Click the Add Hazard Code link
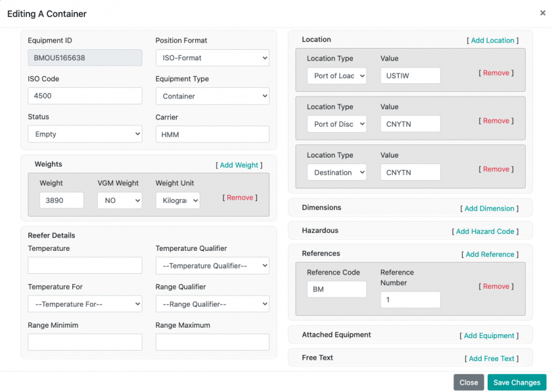Screen dimensions: 552x392 pos(485,232)
